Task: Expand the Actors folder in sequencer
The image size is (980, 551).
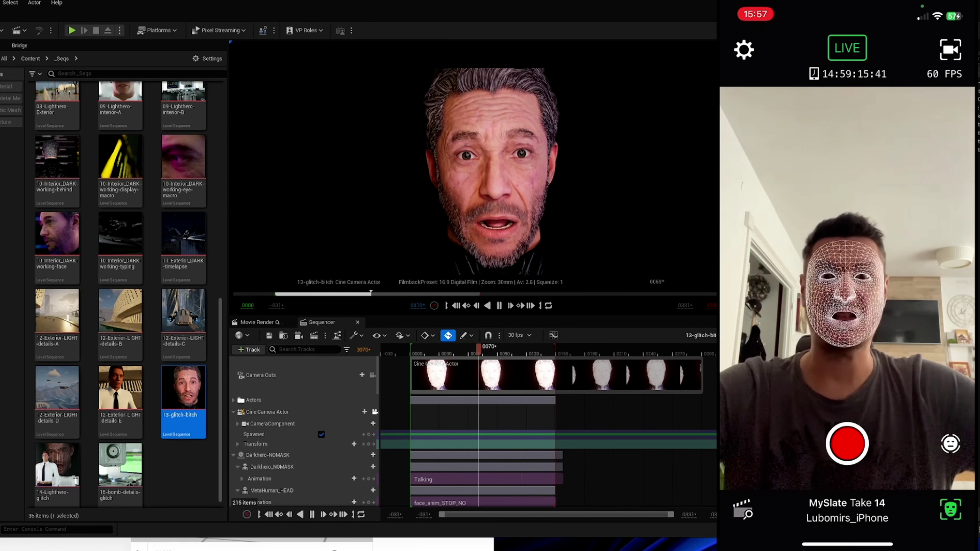Action: [234, 400]
